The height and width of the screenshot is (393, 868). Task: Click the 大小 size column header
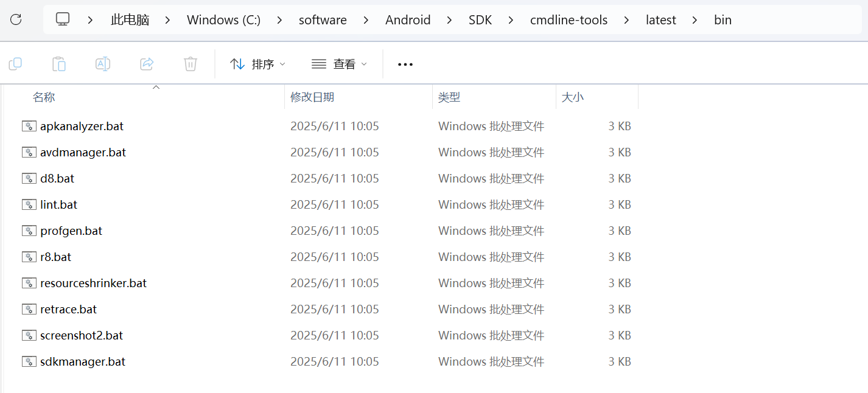[x=572, y=97]
